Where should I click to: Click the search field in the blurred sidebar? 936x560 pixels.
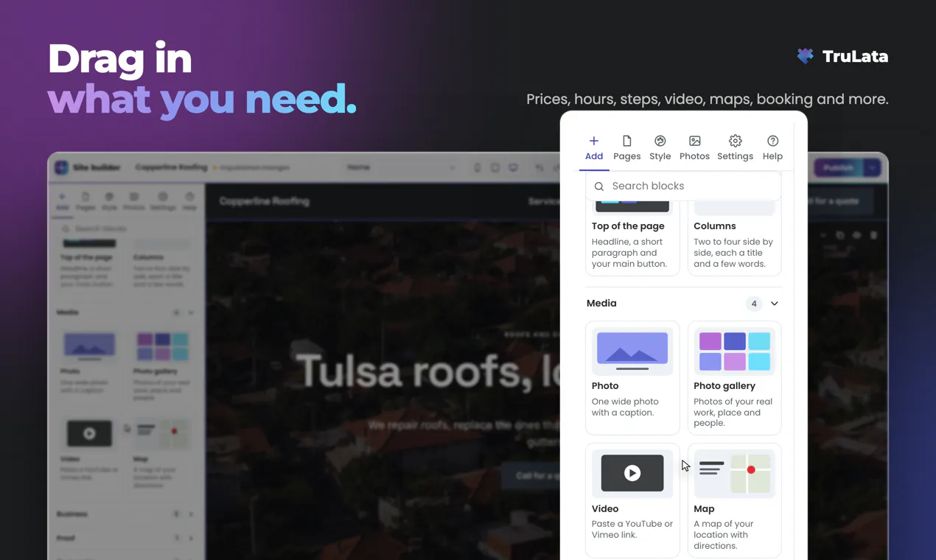pos(125,228)
